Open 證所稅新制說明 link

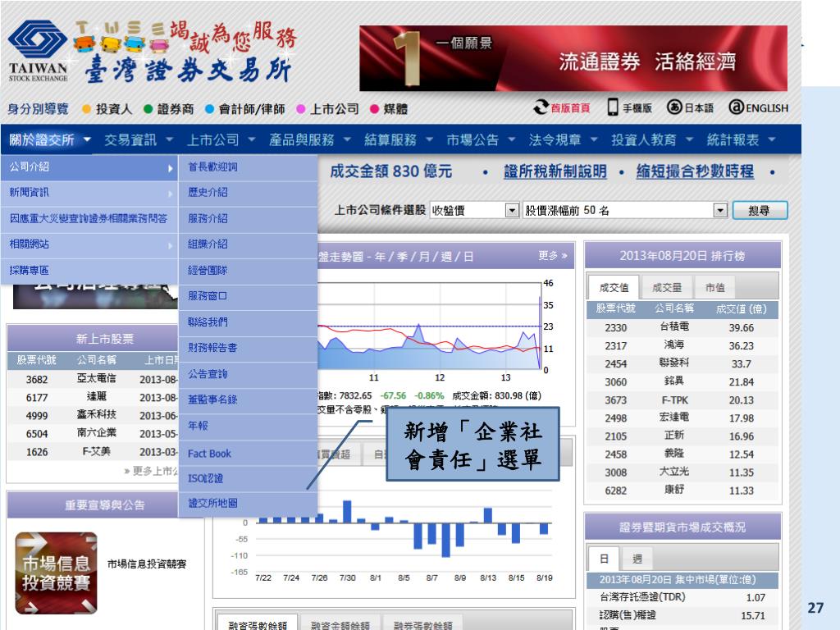[x=555, y=171]
